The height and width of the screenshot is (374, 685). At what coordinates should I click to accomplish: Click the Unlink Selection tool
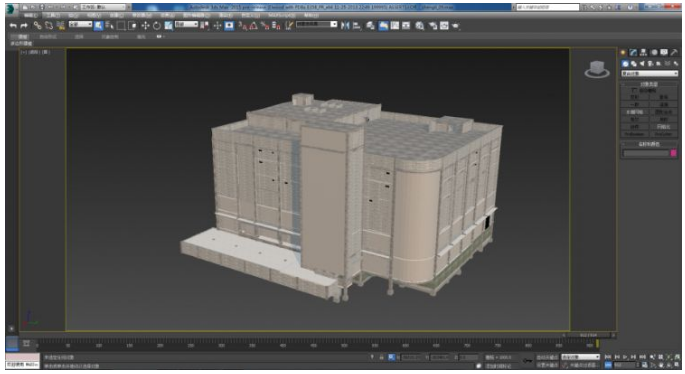click(49, 26)
